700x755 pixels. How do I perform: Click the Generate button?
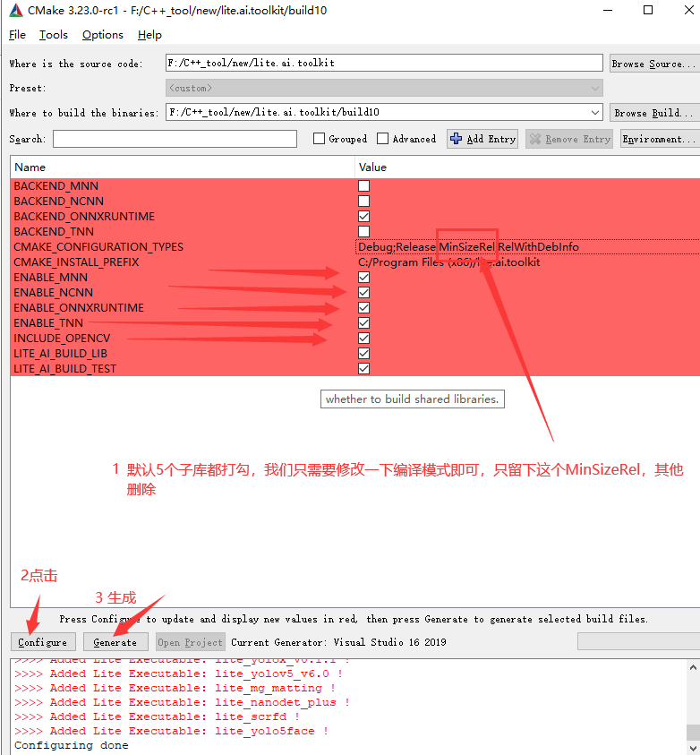tap(115, 642)
